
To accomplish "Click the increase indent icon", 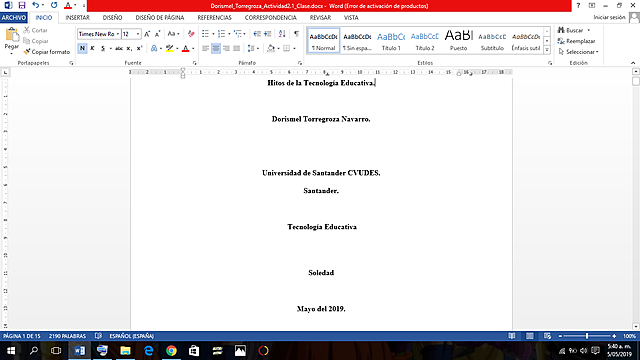I will pyautogui.click(x=268, y=34).
